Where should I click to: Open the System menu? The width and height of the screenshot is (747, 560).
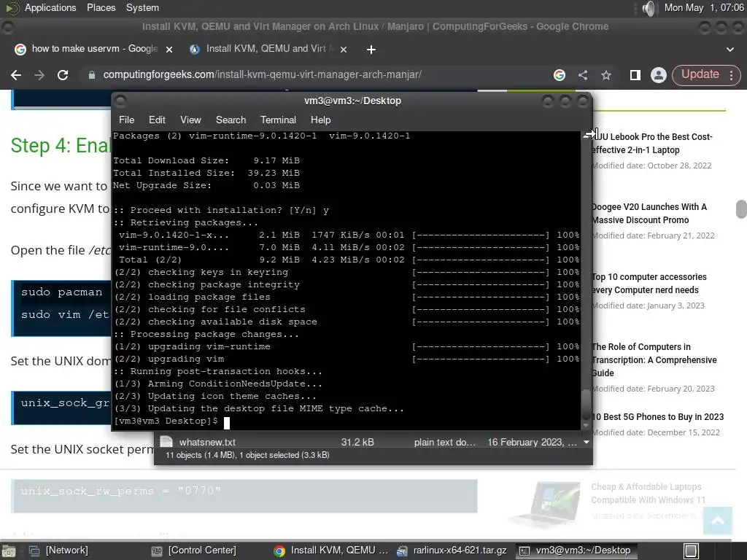tap(142, 7)
